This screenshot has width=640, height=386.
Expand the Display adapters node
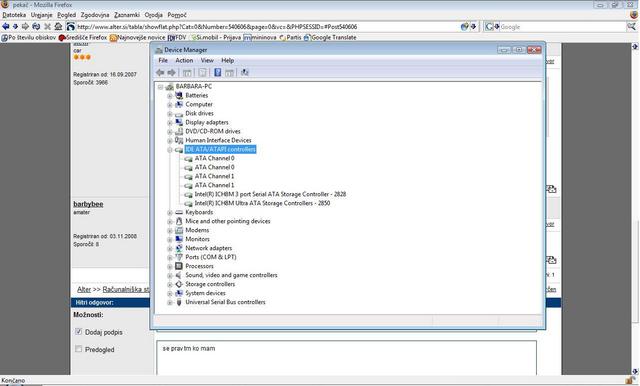coord(170,122)
